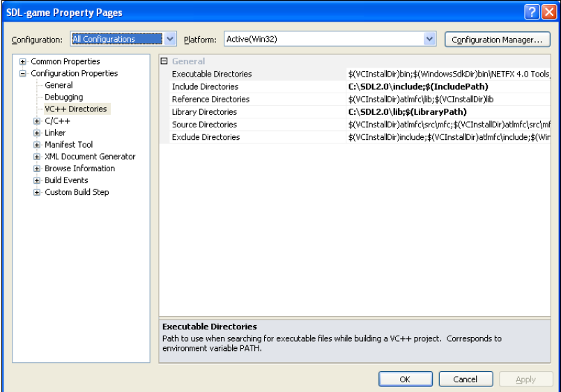Expand Custom Build Step node
Image resolution: width=561 pixels, height=392 pixels.
[x=36, y=192]
